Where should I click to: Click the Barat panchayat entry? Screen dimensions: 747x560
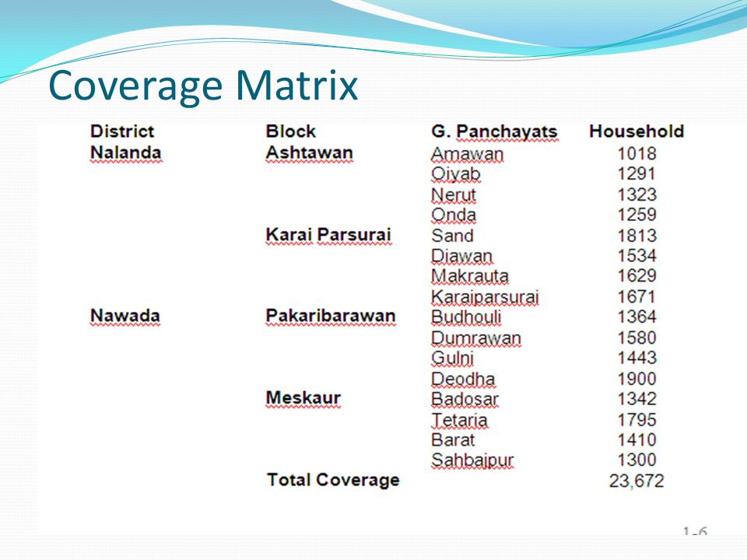pos(453,440)
